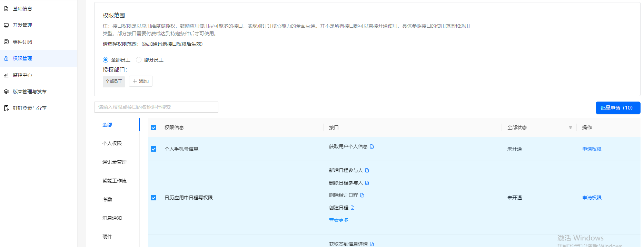Select the 个人权限 category tab
The height and width of the screenshot is (247, 644).
point(112,143)
